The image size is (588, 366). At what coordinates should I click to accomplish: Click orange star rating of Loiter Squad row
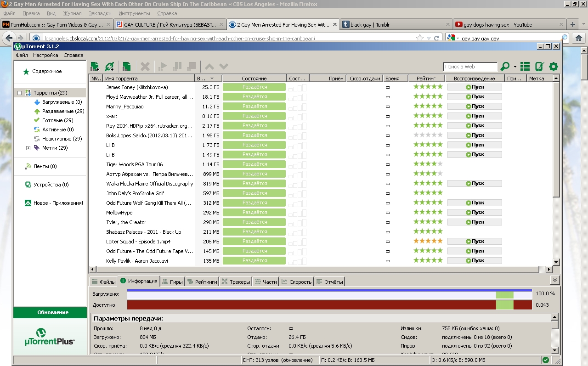(428, 241)
